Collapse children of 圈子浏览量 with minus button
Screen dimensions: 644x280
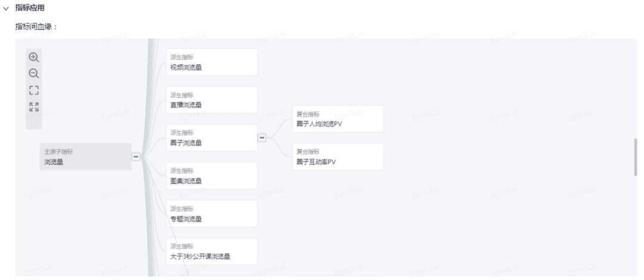[x=262, y=138]
